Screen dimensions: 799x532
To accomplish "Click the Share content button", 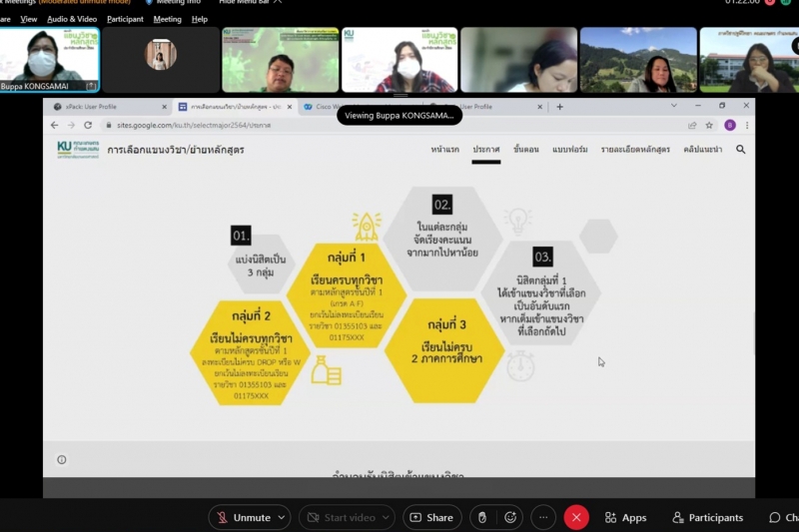I will (x=431, y=517).
